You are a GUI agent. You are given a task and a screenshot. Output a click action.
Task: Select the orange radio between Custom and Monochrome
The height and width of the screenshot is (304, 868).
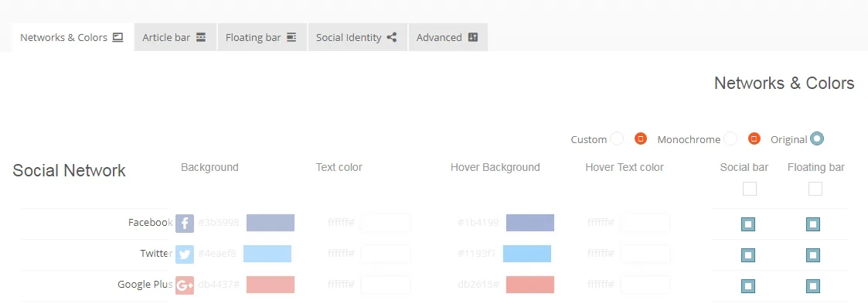[x=641, y=138]
